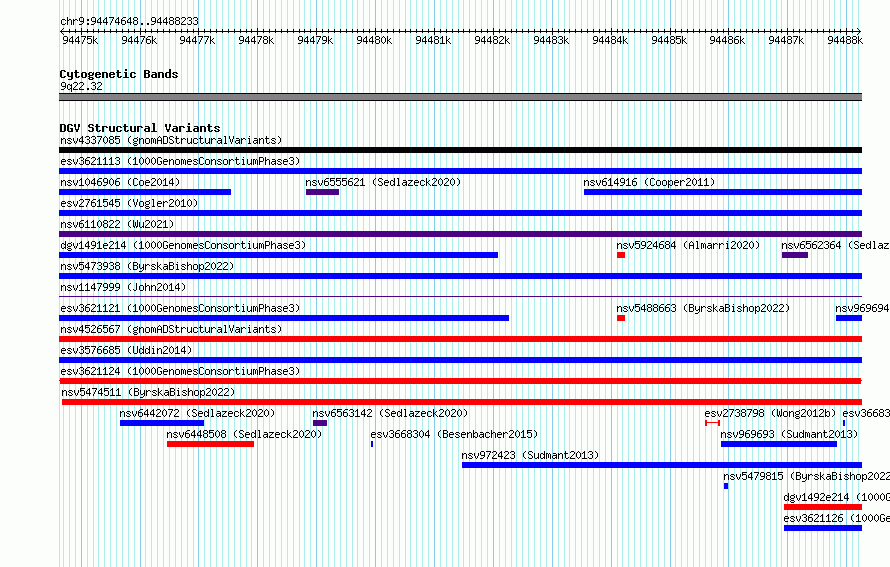Viewport: 890px width, 567px height.
Task: Select the nsv1147999 (John2014) label
Action: pyautogui.click(x=123, y=287)
